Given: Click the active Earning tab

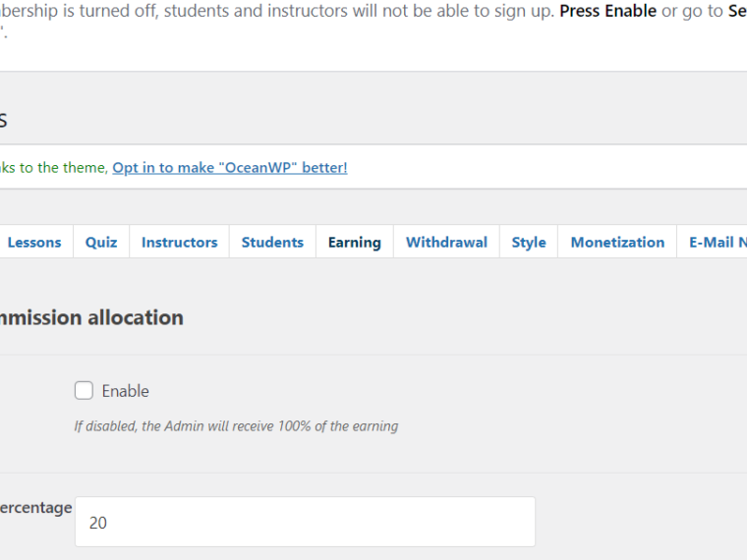Looking at the screenshot, I should click(355, 242).
